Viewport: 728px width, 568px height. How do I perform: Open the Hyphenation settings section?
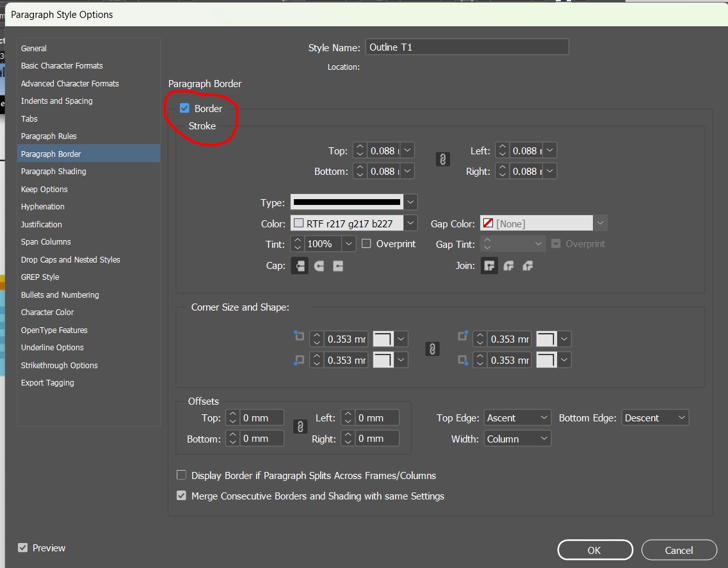[x=42, y=206]
